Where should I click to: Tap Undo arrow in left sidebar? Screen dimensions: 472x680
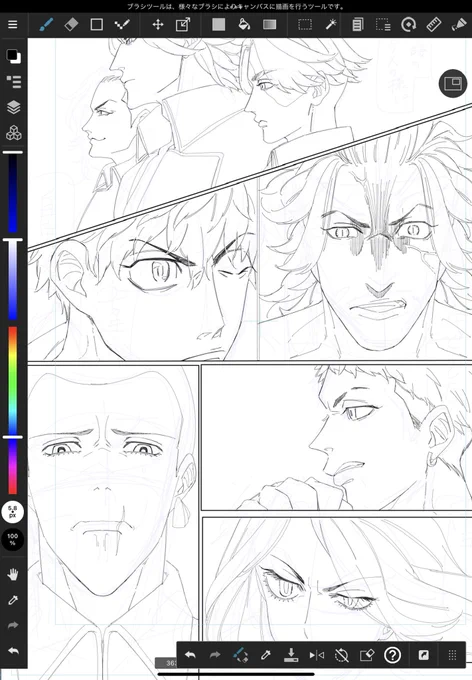tap(13, 651)
